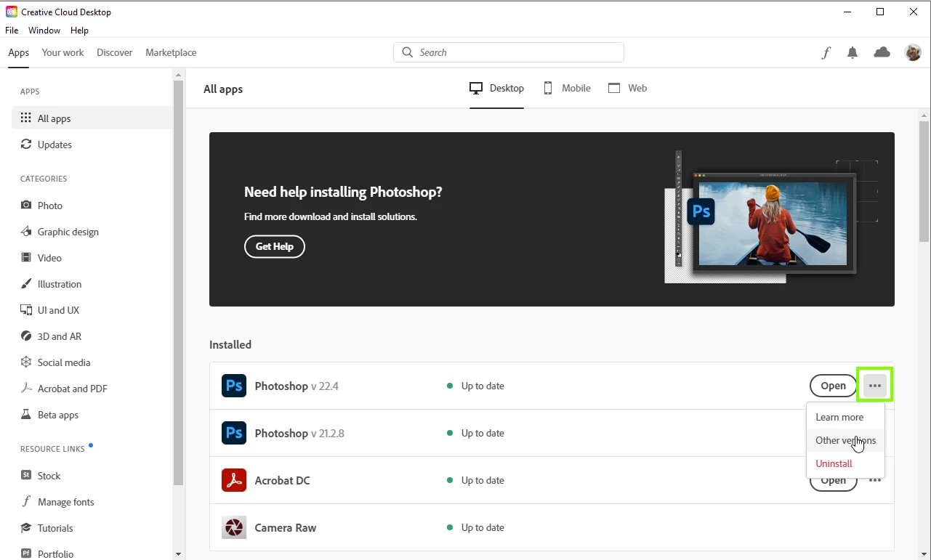The height and width of the screenshot is (560, 931).
Task: Choose Uninstall from the dropdown menu
Action: tap(845, 463)
